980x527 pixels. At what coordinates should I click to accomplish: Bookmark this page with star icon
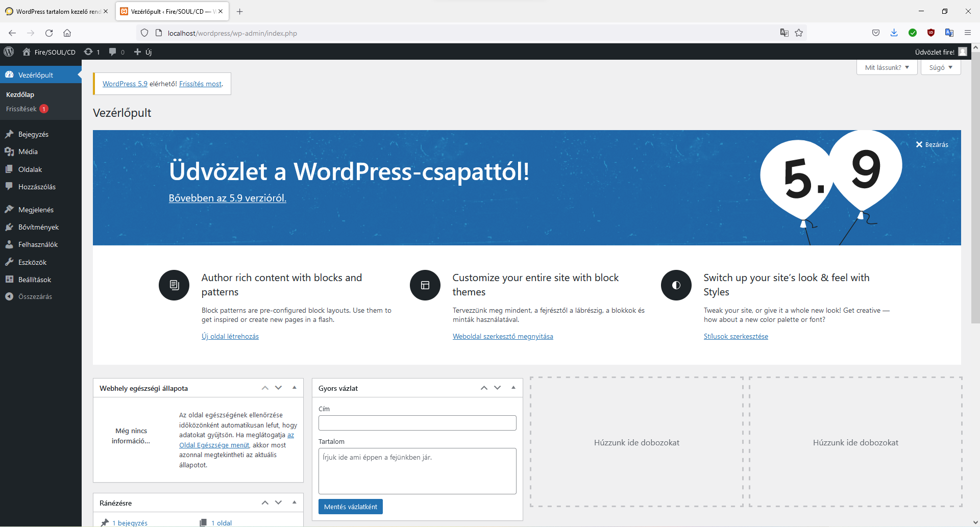tap(799, 33)
